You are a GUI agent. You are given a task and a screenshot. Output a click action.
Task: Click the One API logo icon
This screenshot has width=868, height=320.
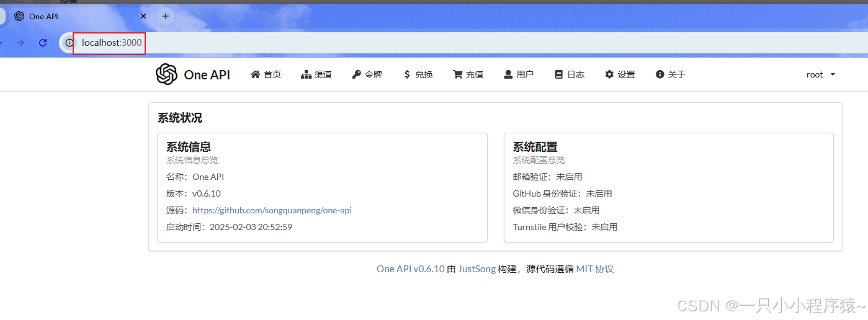pyautogui.click(x=166, y=74)
